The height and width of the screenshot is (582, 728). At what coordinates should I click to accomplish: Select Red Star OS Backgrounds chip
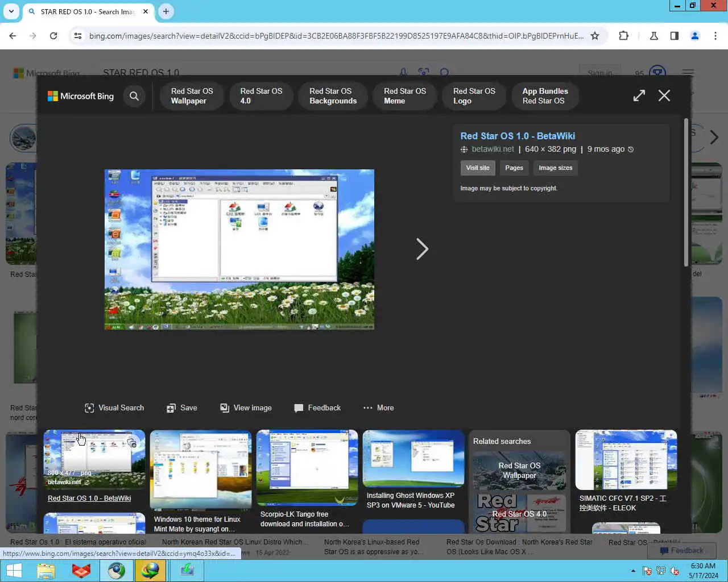333,96
